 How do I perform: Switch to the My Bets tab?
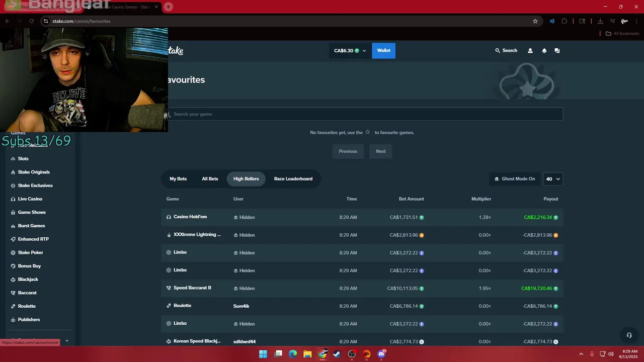pos(178,179)
